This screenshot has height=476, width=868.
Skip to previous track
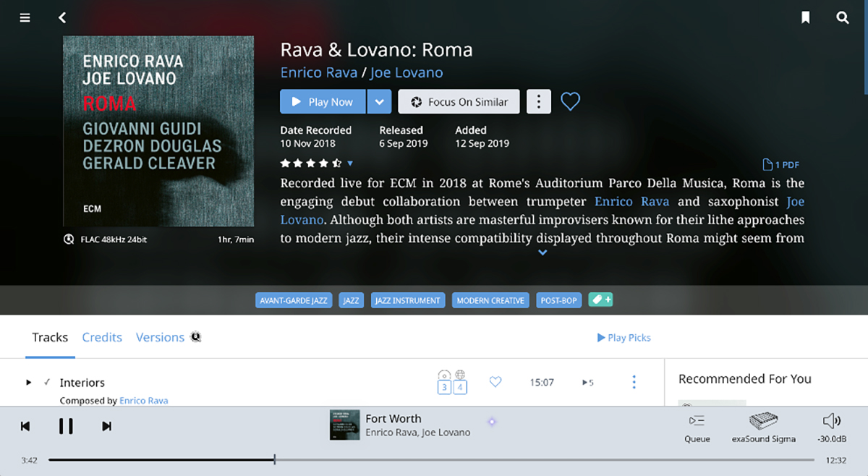coord(25,426)
